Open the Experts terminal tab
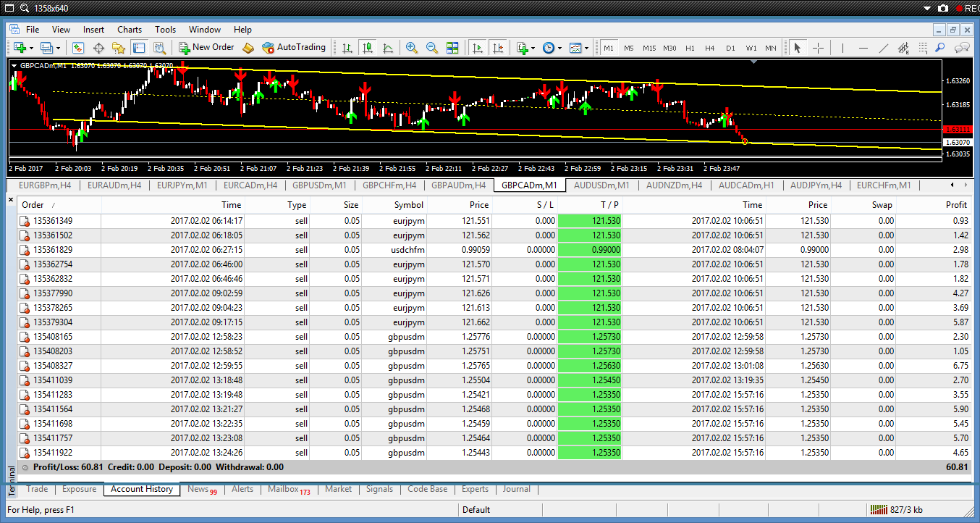980x523 pixels. click(475, 489)
